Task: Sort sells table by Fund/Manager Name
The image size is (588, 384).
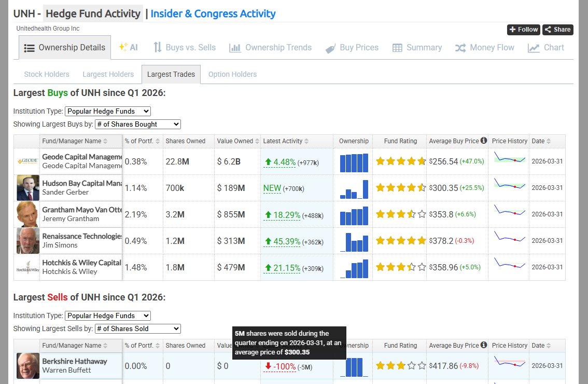Action: [75, 346]
